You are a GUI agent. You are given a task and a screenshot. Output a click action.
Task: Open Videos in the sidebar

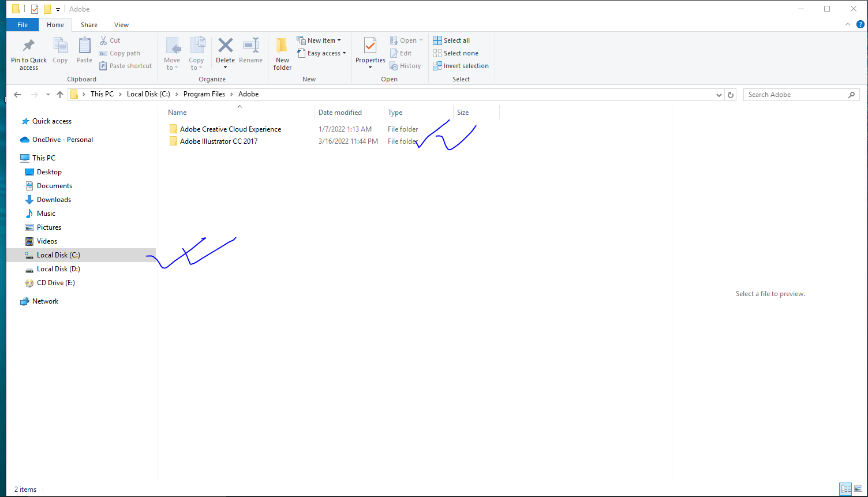point(47,241)
